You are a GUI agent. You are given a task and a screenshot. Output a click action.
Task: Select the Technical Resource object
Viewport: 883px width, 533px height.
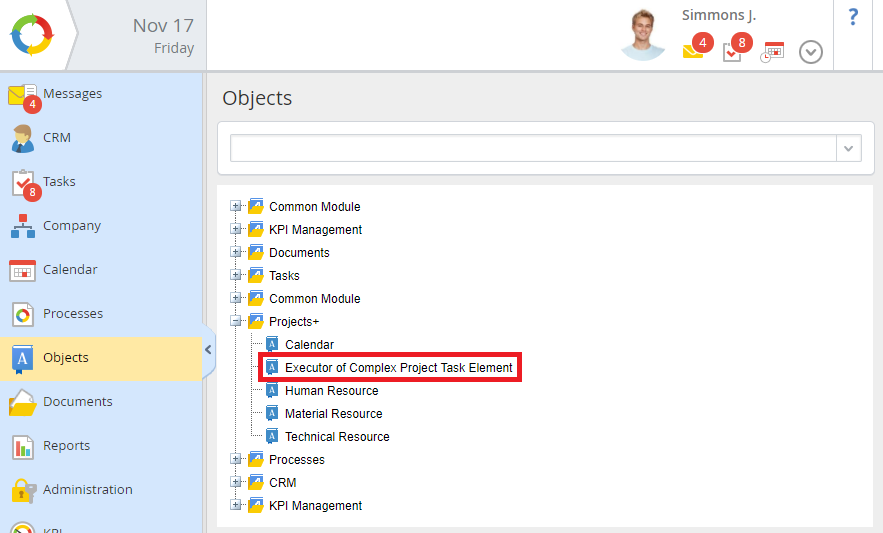click(x=337, y=437)
